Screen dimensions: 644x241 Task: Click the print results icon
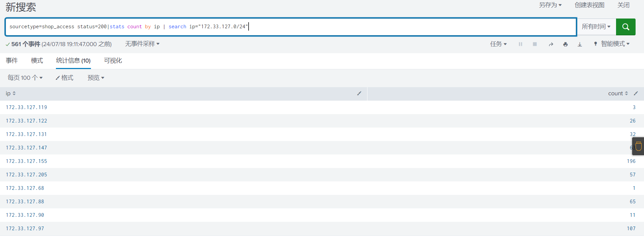coord(565,44)
